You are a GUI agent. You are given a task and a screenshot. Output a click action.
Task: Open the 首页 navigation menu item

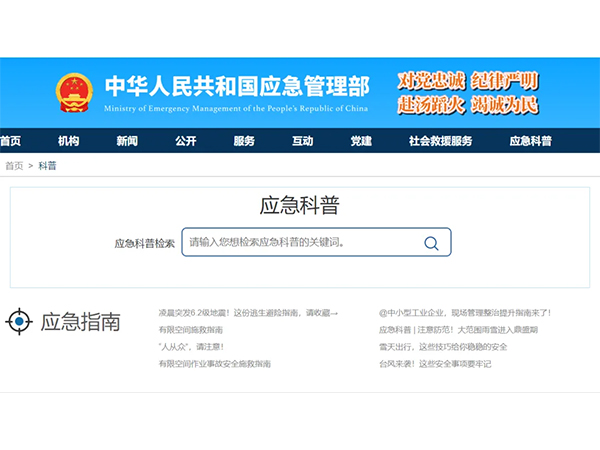[x=10, y=141]
